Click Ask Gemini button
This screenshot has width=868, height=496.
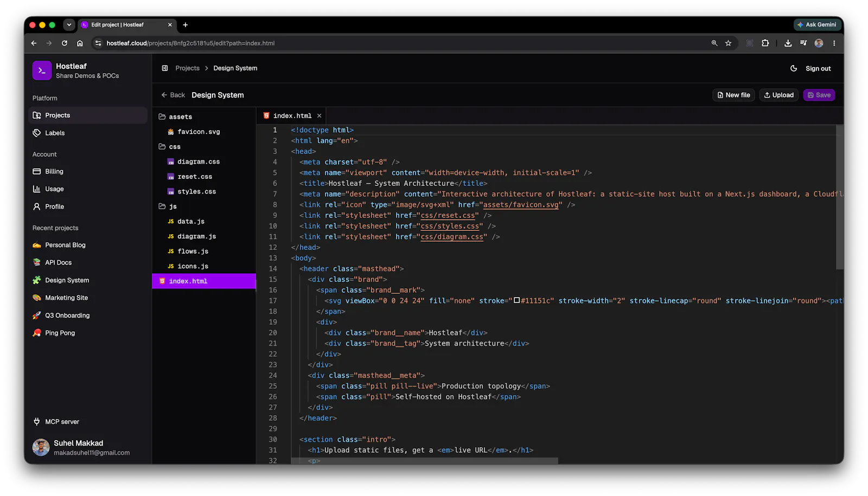[816, 24]
